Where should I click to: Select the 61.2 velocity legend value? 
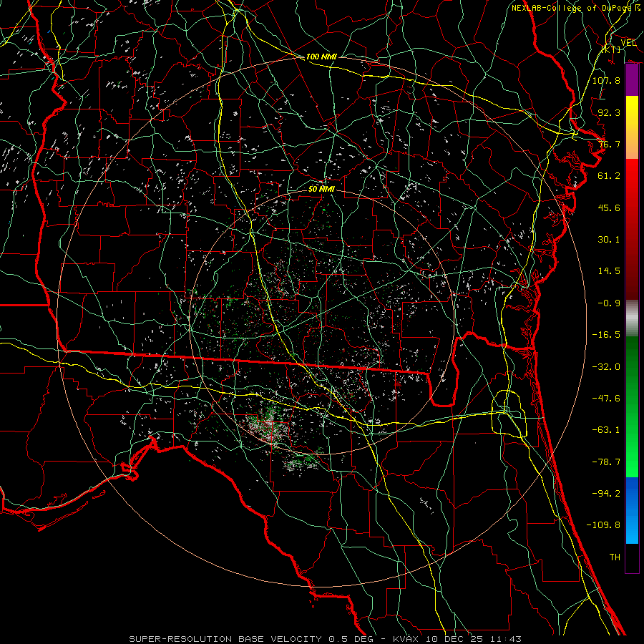[x=609, y=176]
